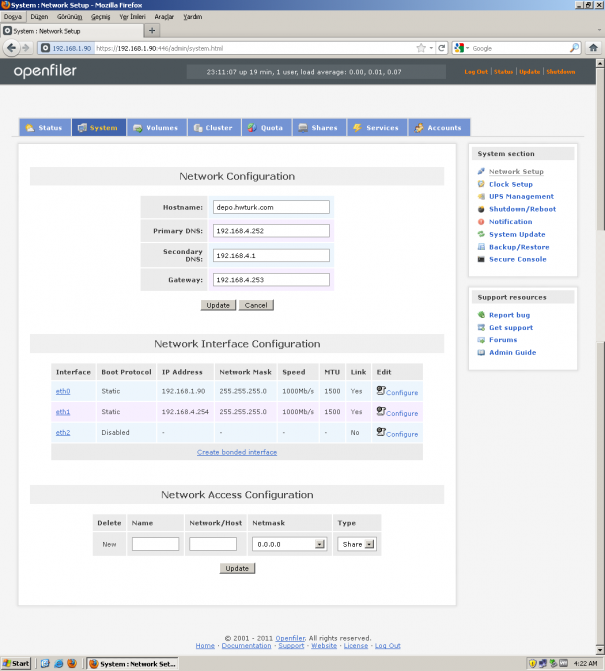Click the System Update icon
605x671 pixels.
(x=481, y=234)
